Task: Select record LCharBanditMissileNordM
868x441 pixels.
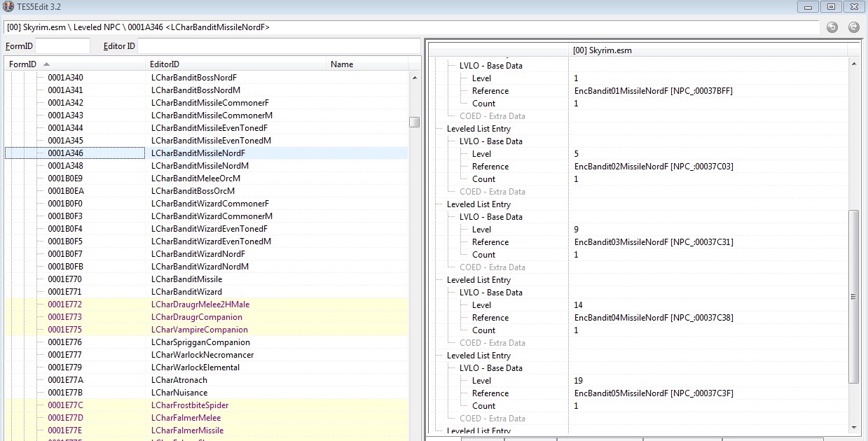Action: point(206,166)
